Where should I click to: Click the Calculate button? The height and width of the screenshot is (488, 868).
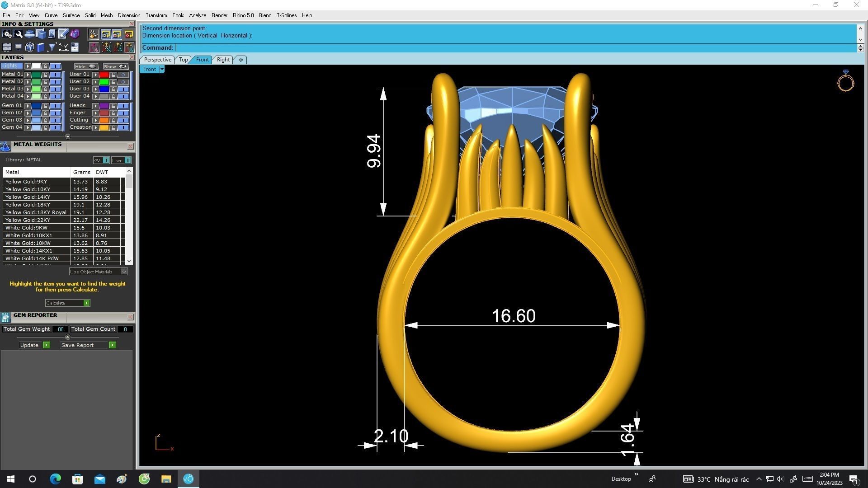tap(67, 303)
